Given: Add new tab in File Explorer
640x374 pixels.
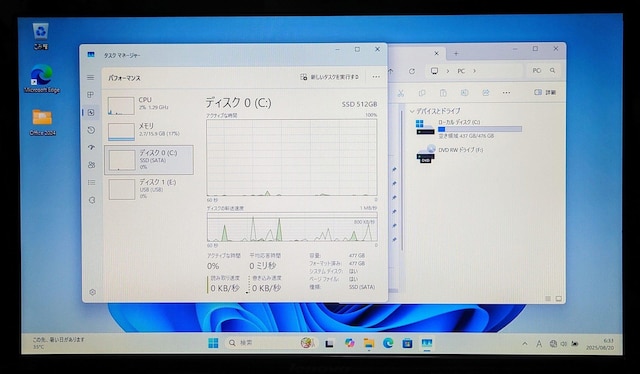Looking at the screenshot, I should pyautogui.click(x=456, y=53).
